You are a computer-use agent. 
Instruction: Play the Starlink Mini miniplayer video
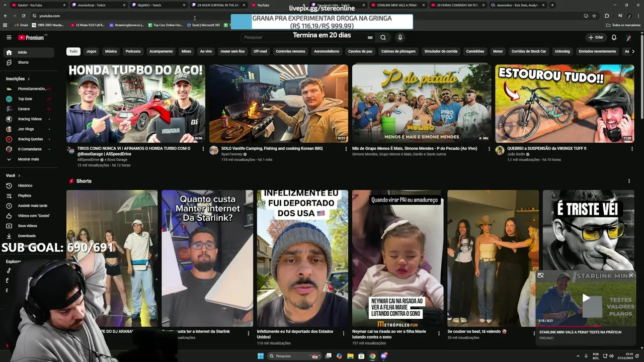point(586,298)
